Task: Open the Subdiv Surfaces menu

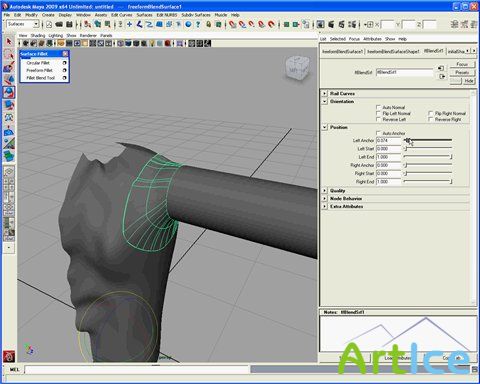Action: (x=196, y=15)
